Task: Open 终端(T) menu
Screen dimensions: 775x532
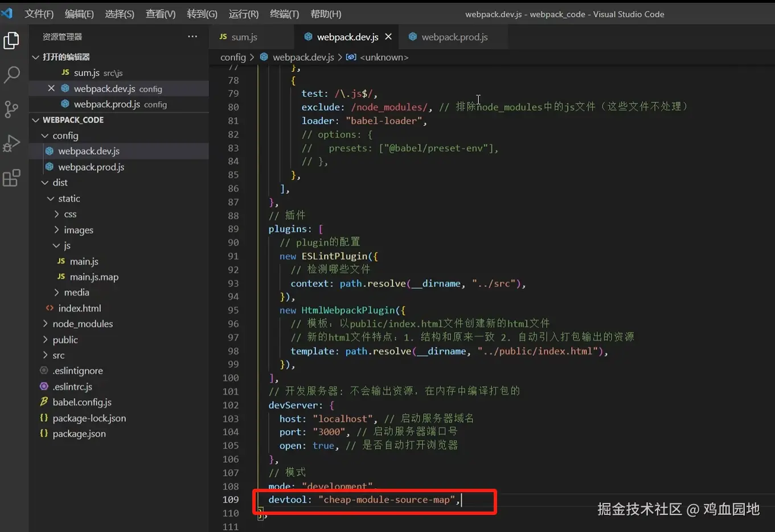Action: [284, 14]
